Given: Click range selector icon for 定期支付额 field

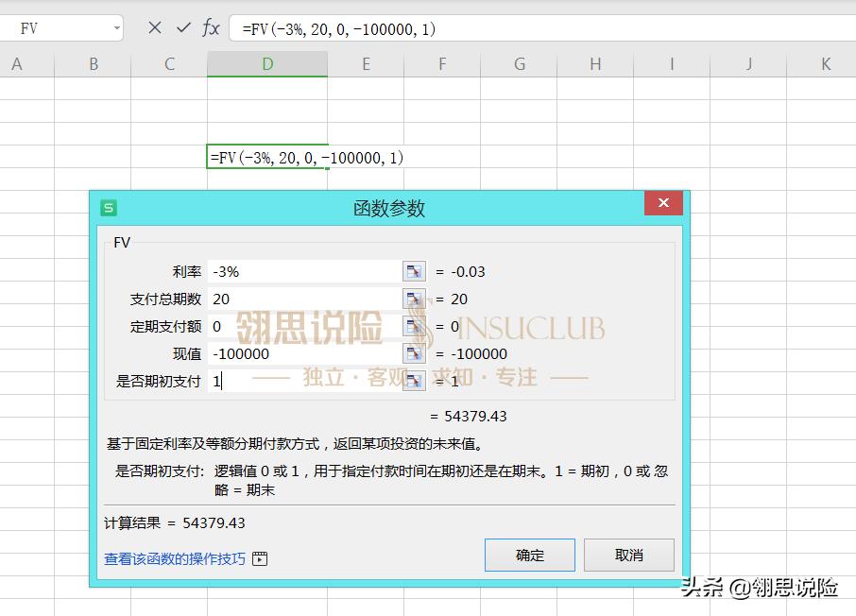Looking at the screenshot, I should tap(414, 326).
